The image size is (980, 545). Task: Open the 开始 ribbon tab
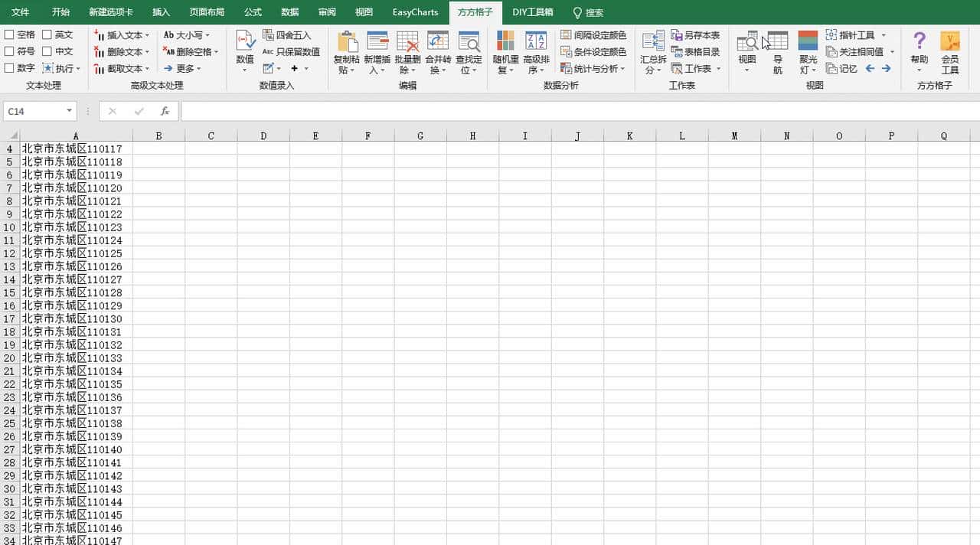tap(61, 11)
